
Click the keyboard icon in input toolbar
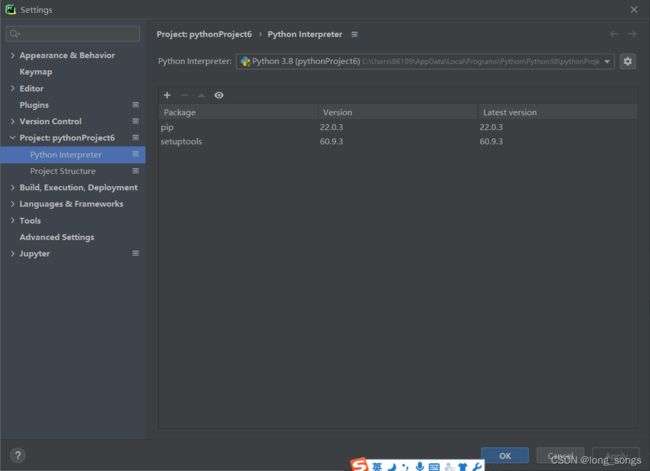click(434, 467)
